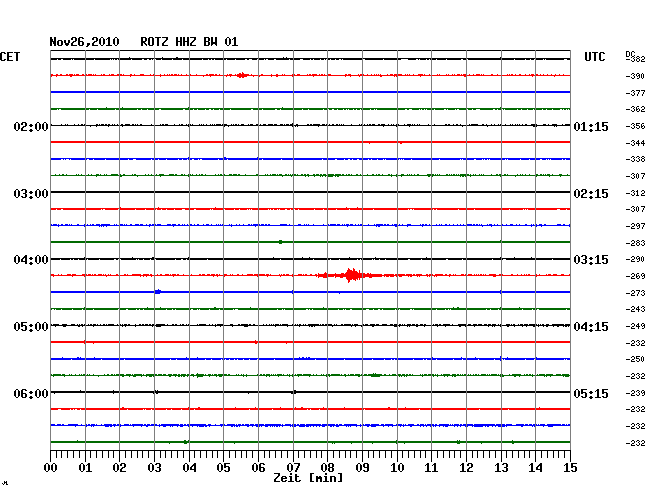The image size is (650, 494).
Task: Click the DC offset value -390
Action: coord(635,76)
